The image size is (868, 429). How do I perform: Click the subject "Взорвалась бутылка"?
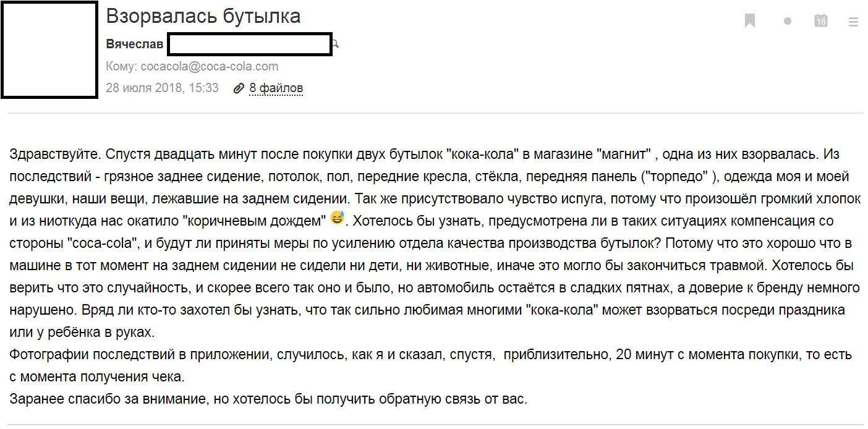pos(203,16)
